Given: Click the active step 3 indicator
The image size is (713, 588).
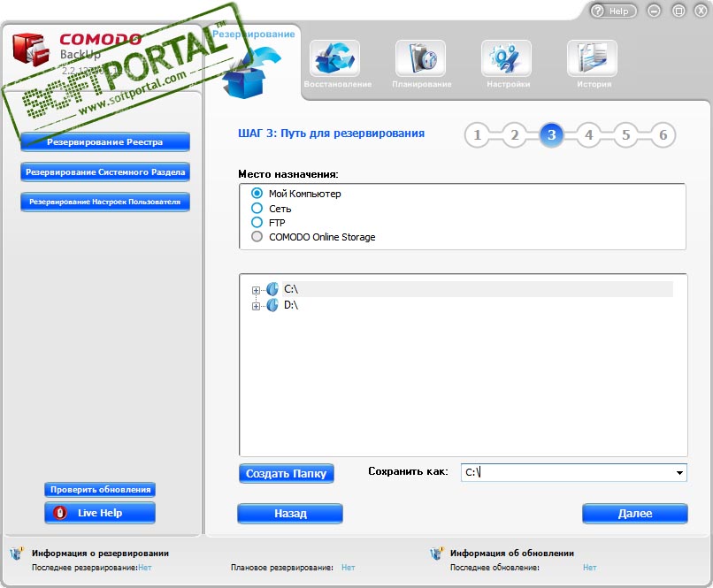Looking at the screenshot, I should (552, 135).
